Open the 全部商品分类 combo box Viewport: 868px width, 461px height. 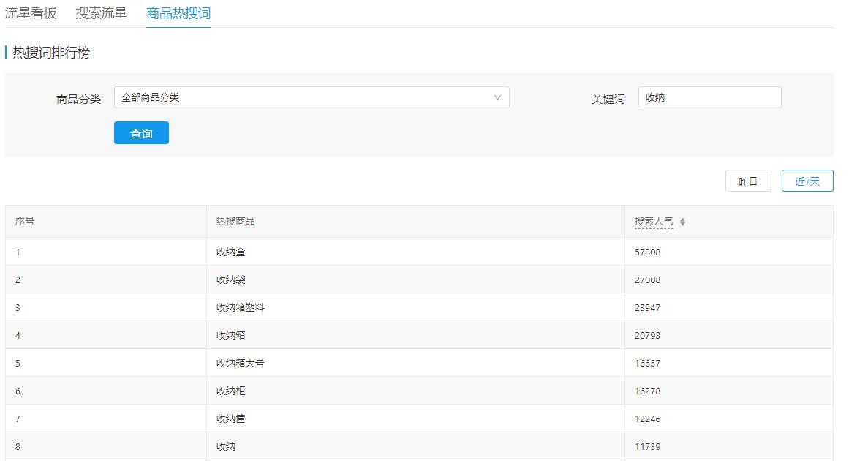(x=311, y=97)
